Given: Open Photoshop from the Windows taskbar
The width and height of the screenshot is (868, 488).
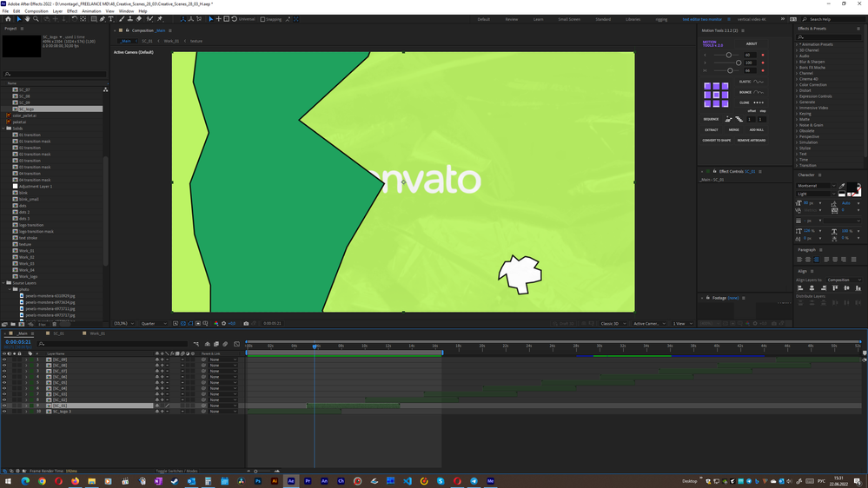Looking at the screenshot, I should [x=258, y=481].
